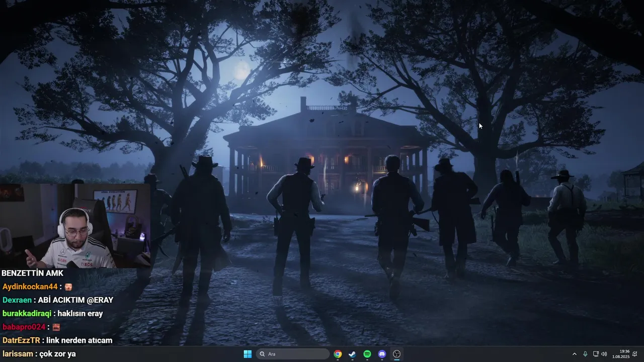Switch to OBS Studio in the taskbar

[x=396, y=354]
